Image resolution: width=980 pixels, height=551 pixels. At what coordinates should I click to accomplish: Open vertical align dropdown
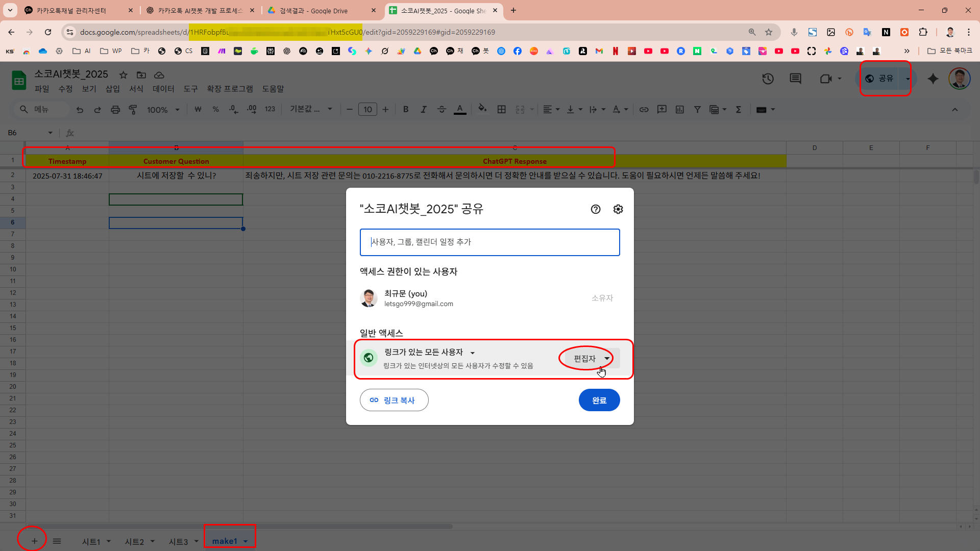[x=574, y=109]
